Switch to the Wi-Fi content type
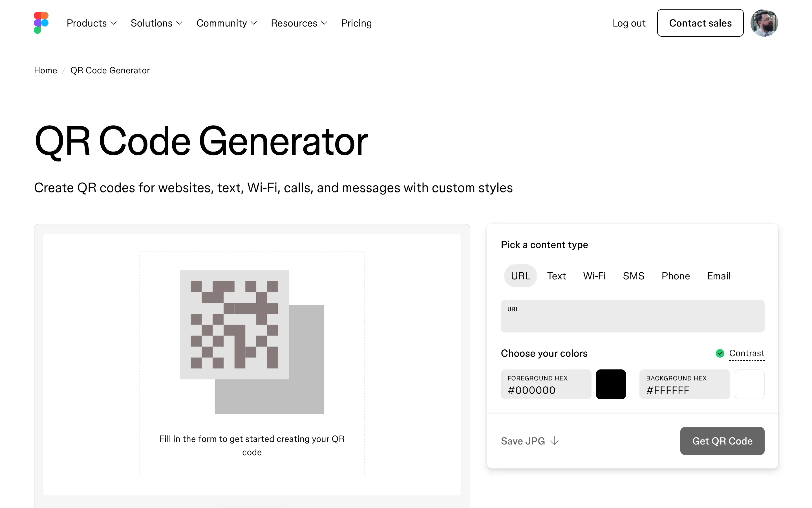 (x=594, y=276)
